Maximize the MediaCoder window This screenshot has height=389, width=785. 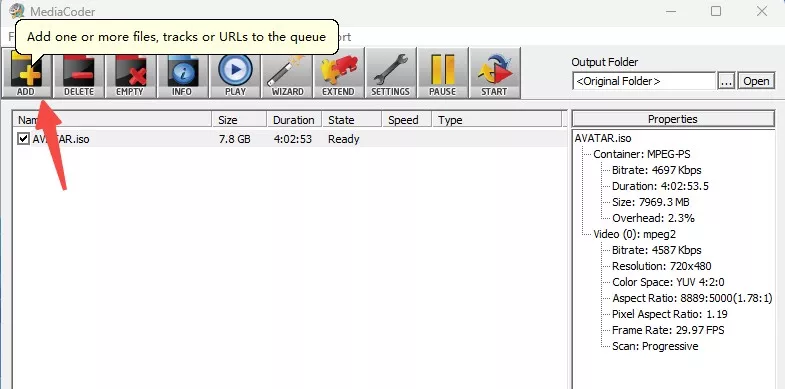tap(716, 11)
